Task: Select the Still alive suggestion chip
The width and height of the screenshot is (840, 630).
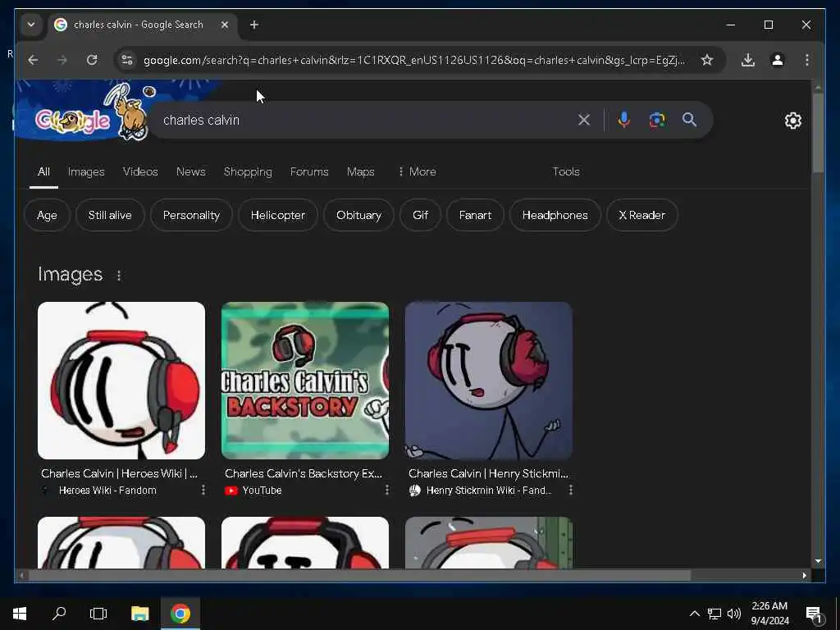Action: point(110,215)
